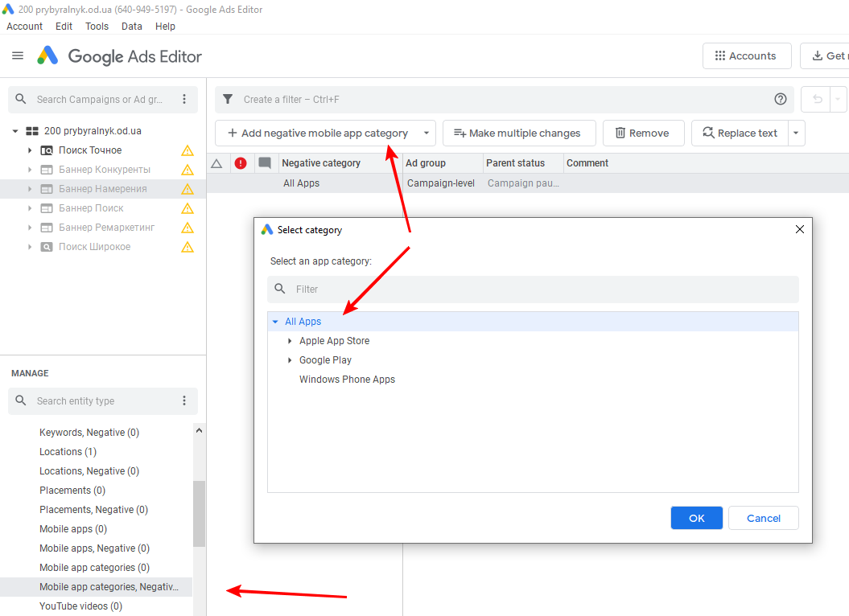The width and height of the screenshot is (849, 616).
Task: Click the undo arrow button
Action: tap(818, 99)
